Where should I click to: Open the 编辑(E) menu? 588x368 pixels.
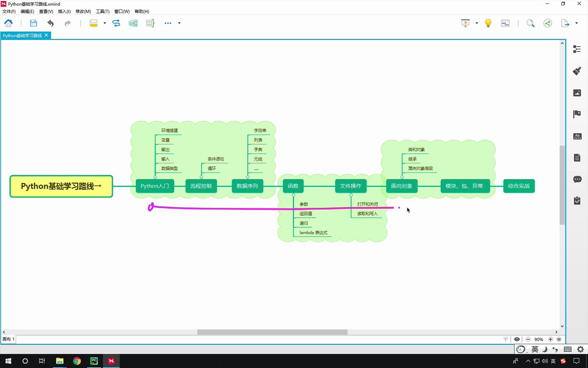pos(27,12)
